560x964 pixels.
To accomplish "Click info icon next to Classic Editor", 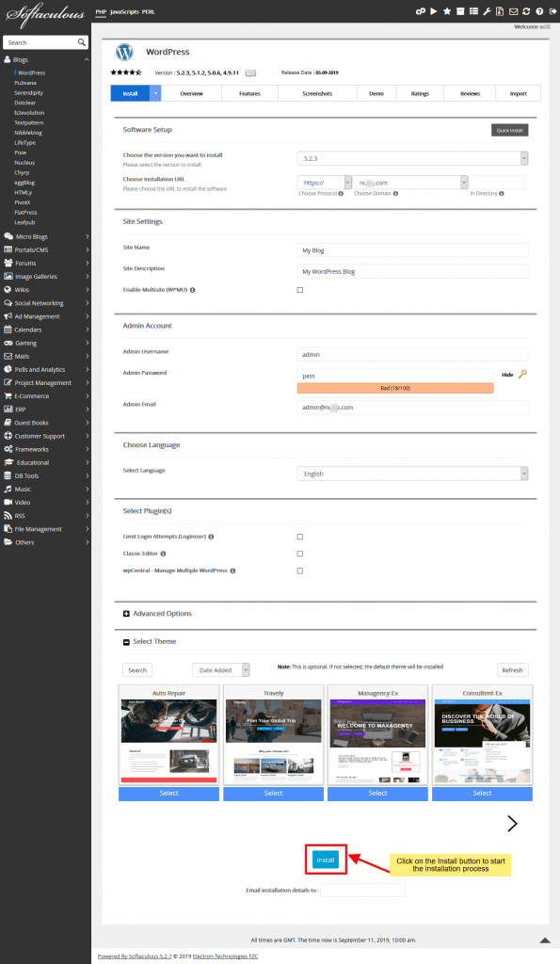I will [163, 554].
